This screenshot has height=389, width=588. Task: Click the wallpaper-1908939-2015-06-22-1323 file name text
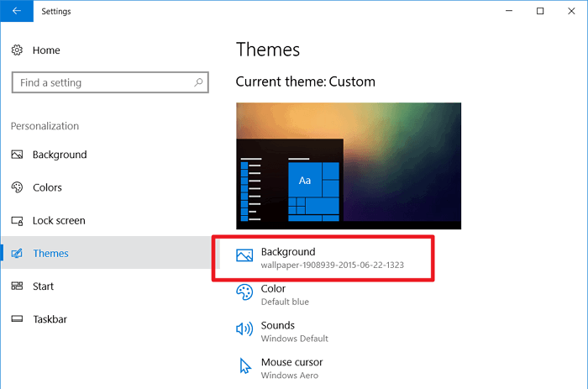(333, 265)
